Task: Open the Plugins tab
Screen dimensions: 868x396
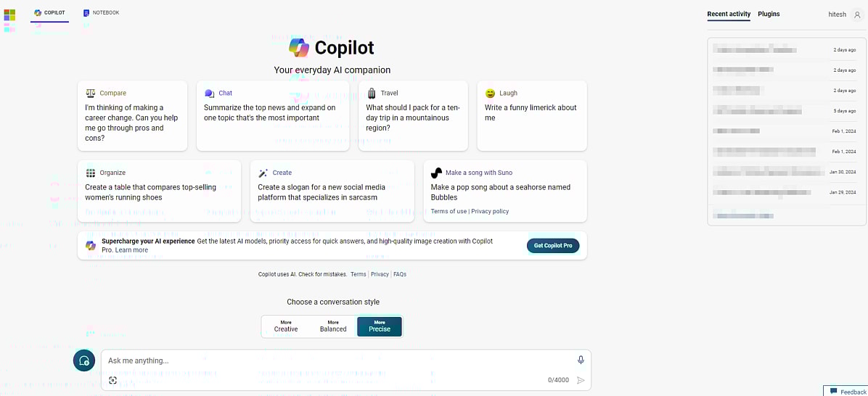Action: pyautogui.click(x=769, y=14)
